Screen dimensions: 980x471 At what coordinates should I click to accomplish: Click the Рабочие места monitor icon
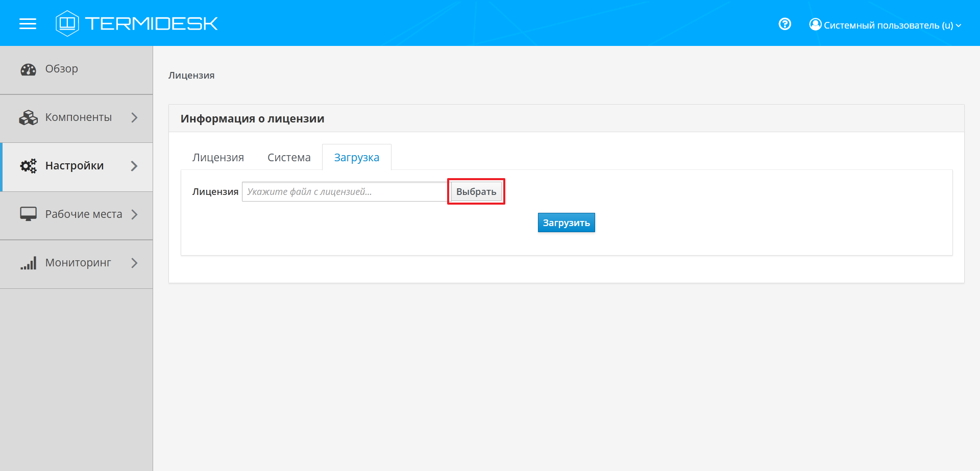(28, 214)
